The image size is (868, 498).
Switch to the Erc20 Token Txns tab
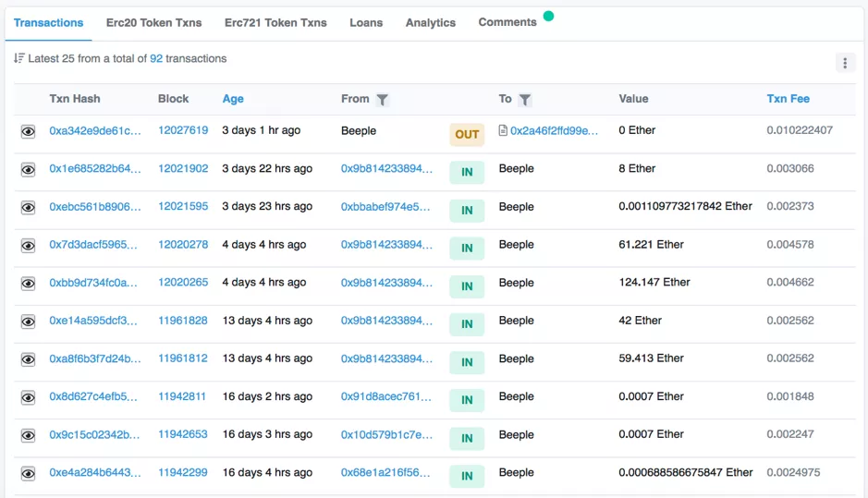click(x=153, y=22)
